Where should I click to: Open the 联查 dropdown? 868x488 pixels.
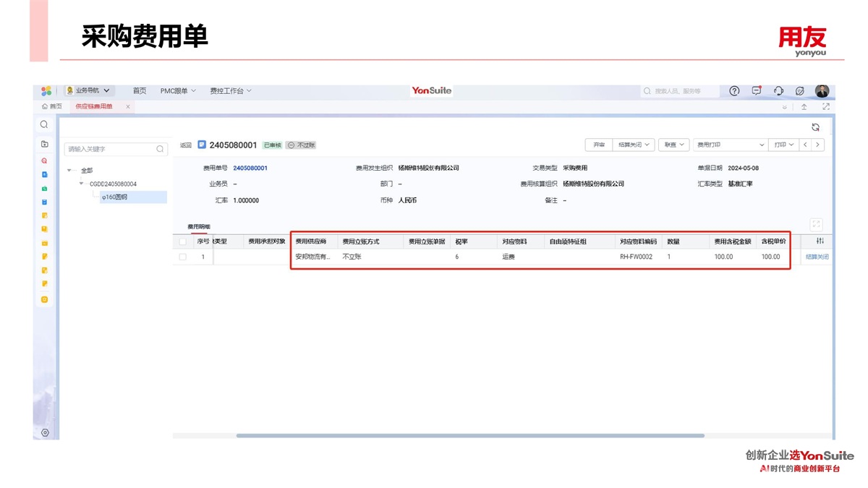tap(673, 145)
